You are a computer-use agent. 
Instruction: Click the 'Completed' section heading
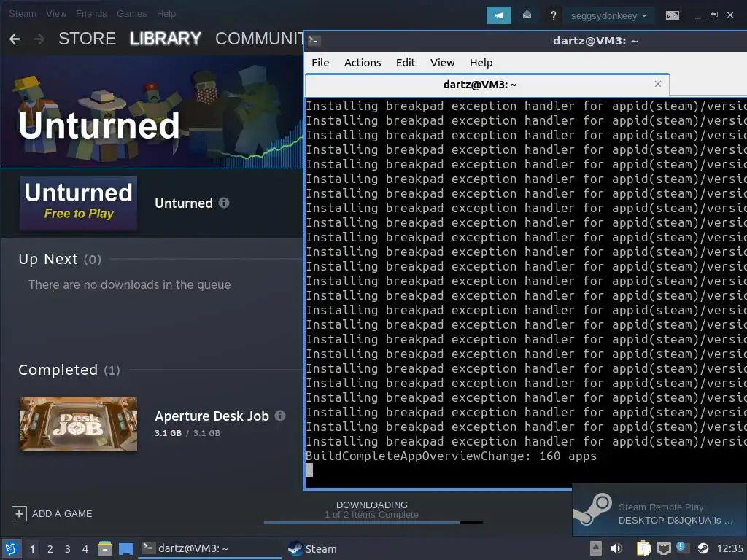69,370
